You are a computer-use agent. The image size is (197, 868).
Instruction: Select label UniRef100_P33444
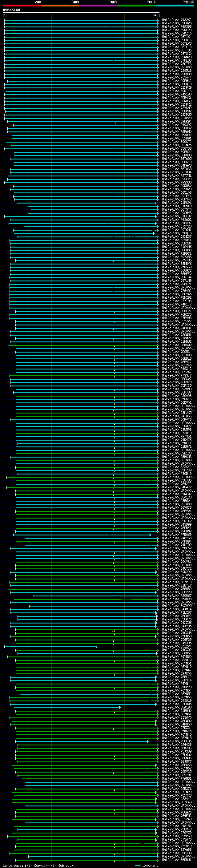click(x=177, y=78)
